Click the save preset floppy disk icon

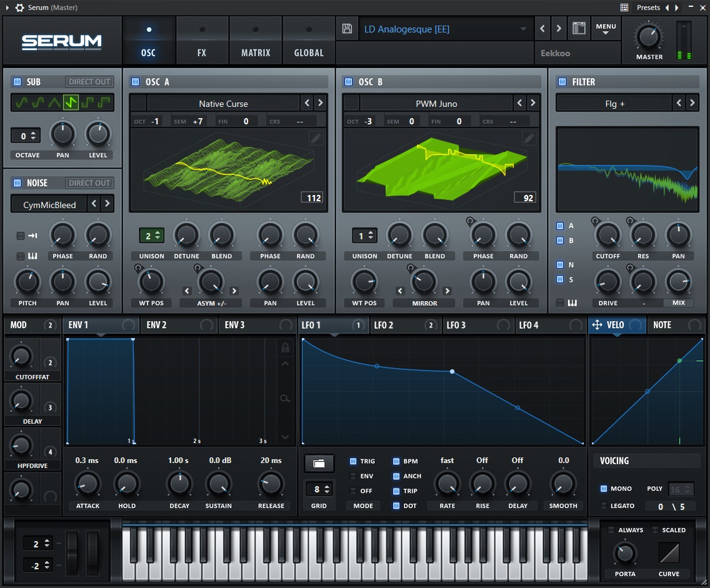[x=347, y=29]
